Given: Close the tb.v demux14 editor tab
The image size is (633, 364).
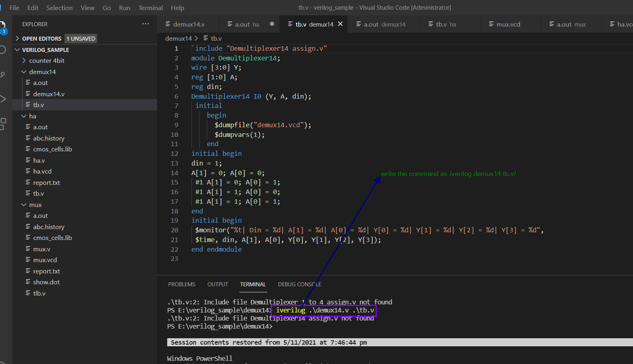Looking at the screenshot, I should [x=340, y=24].
